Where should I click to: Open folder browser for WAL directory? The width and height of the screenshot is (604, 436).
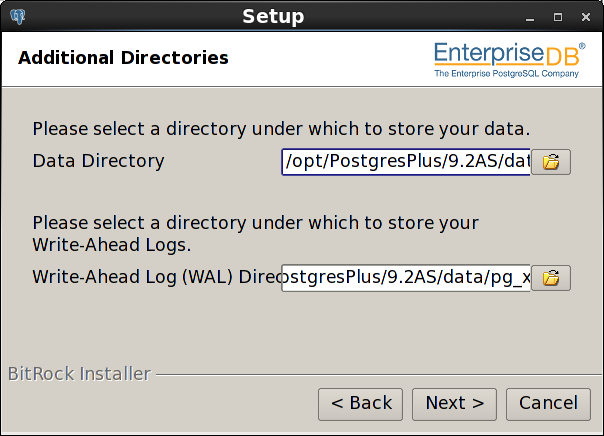(551, 278)
